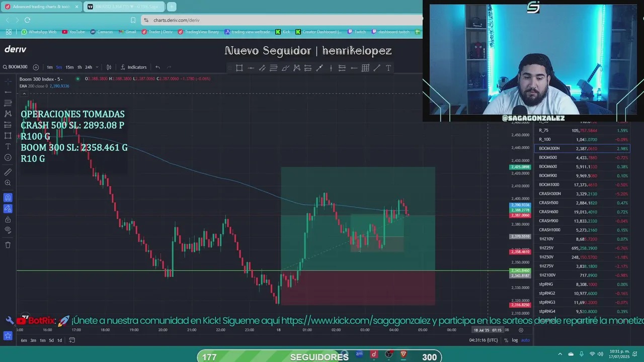Click the add symbol plus icon
Screen dimensions: 644x362
click(36, 67)
